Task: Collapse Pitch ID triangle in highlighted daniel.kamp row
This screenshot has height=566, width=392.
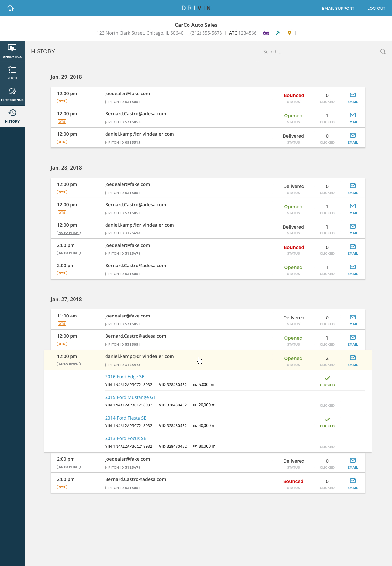Action: click(x=106, y=365)
